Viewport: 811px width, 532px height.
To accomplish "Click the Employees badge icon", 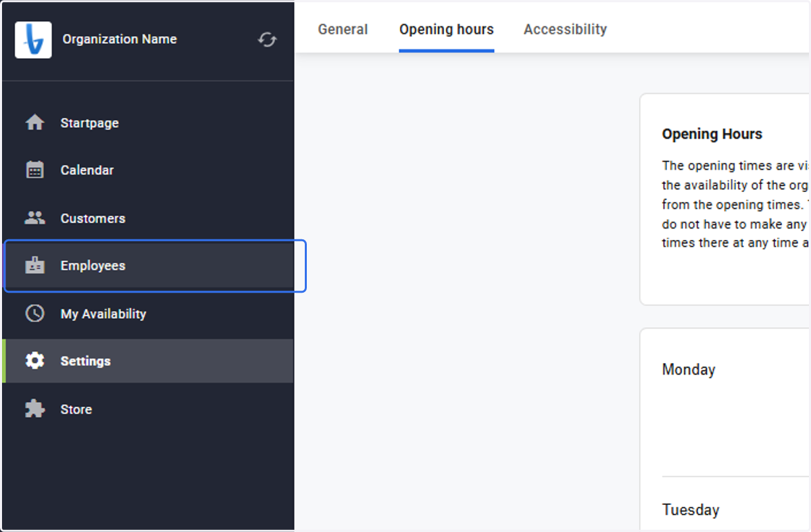I will point(34,266).
